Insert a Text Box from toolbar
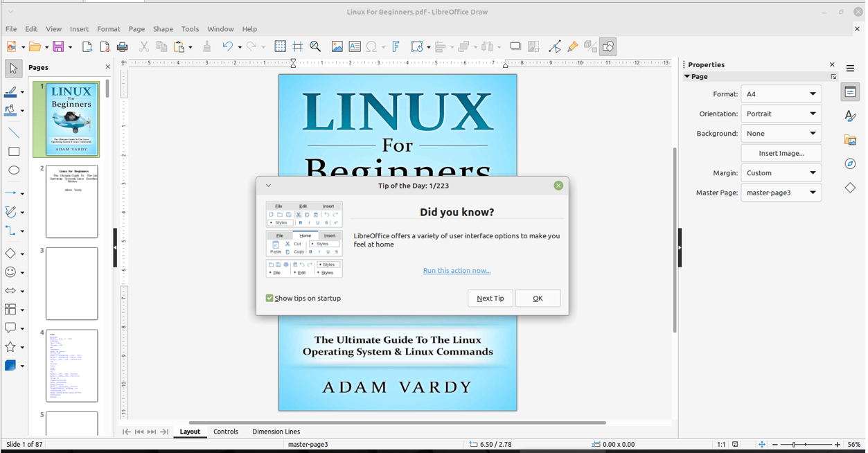This screenshot has height=453, width=868. click(x=355, y=46)
